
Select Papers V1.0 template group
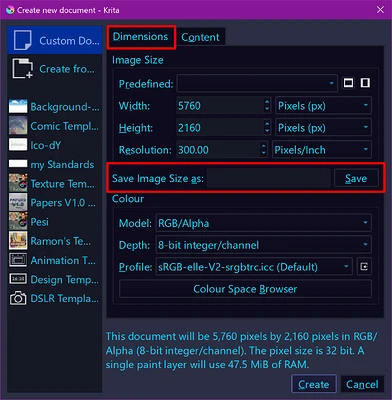pos(55,202)
